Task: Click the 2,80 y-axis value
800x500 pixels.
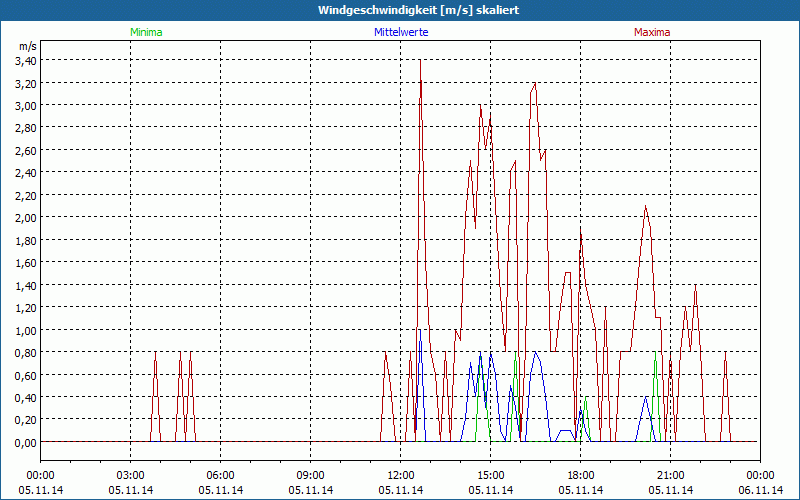Action: pyautogui.click(x=26, y=128)
